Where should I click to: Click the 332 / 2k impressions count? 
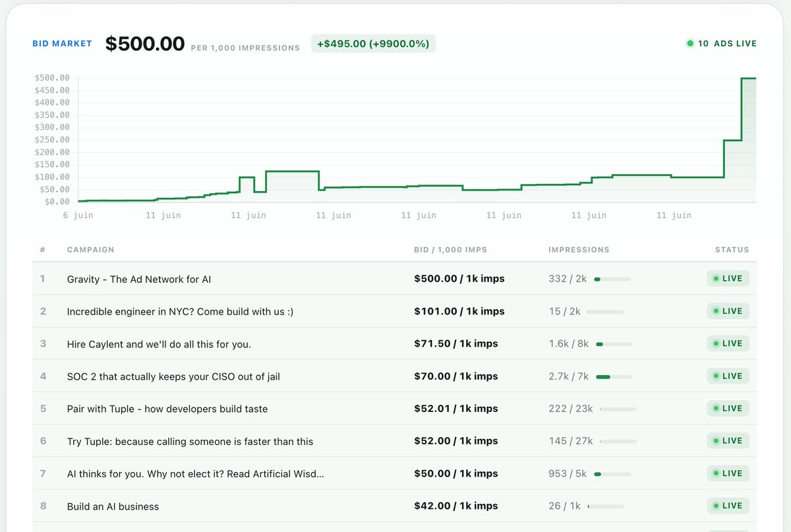pos(568,279)
